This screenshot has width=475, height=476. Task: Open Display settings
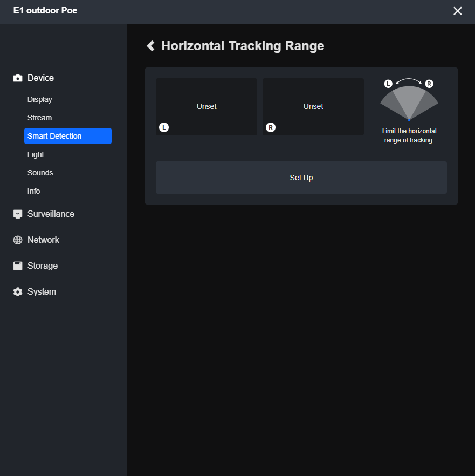[x=40, y=99]
